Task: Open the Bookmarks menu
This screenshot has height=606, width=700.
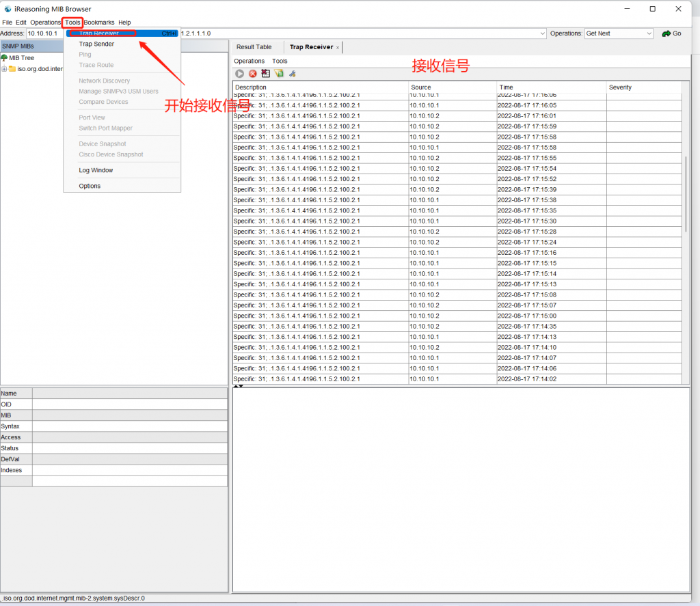Action: pyautogui.click(x=99, y=23)
